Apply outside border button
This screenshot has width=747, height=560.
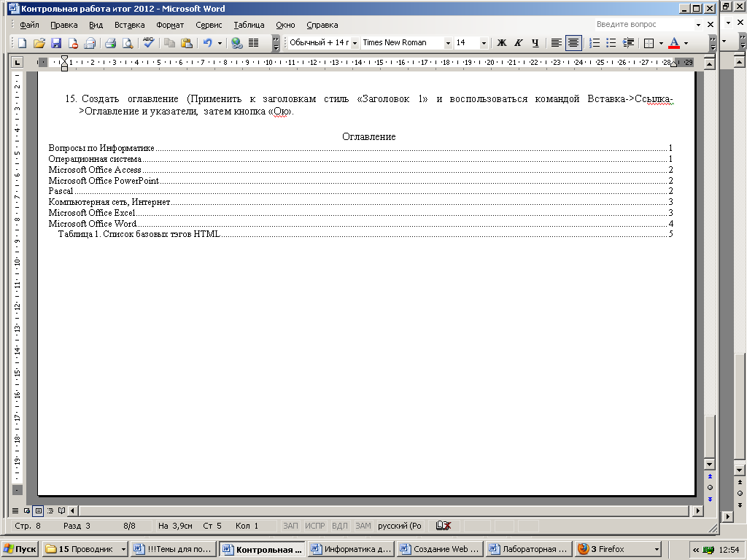649,43
